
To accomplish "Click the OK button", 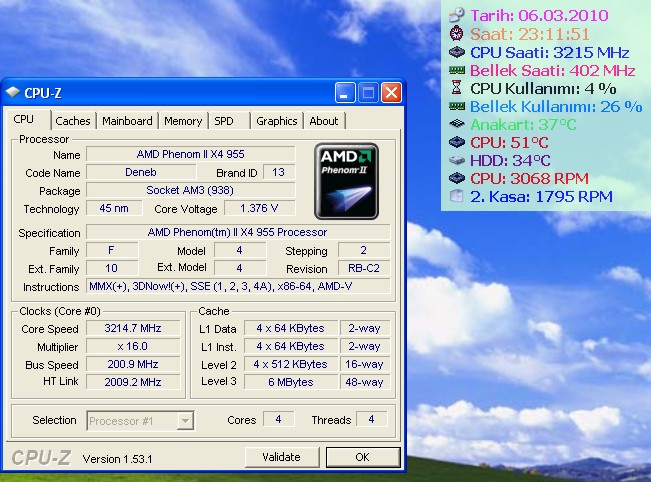I will pos(363,457).
